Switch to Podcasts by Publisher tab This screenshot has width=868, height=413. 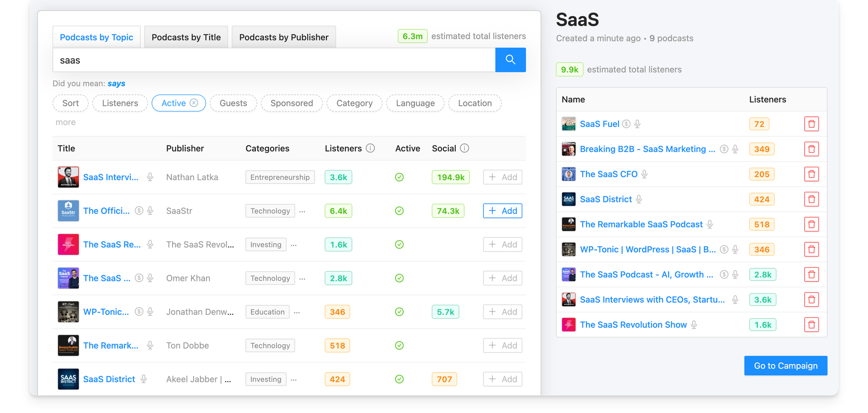284,37
